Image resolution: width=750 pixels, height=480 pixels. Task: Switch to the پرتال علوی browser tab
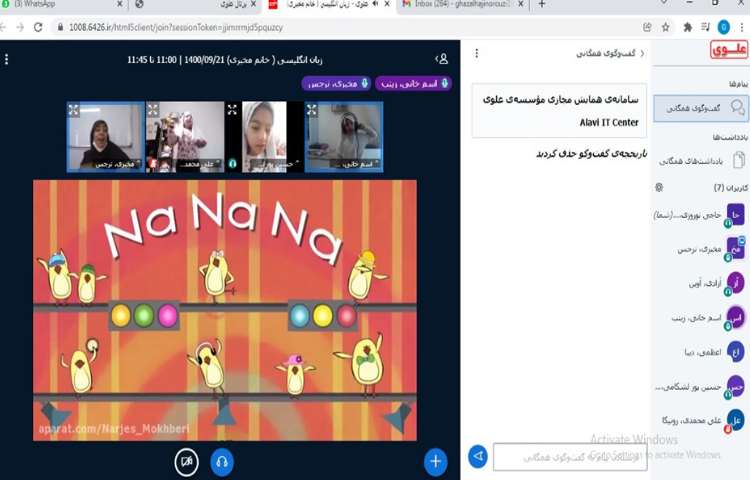[196, 4]
